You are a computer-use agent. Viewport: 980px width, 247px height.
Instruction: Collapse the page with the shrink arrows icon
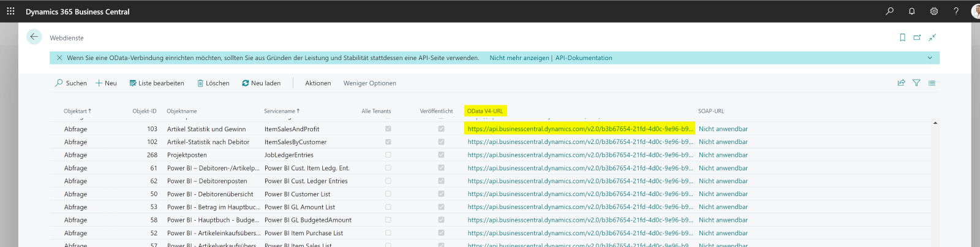tap(932, 37)
